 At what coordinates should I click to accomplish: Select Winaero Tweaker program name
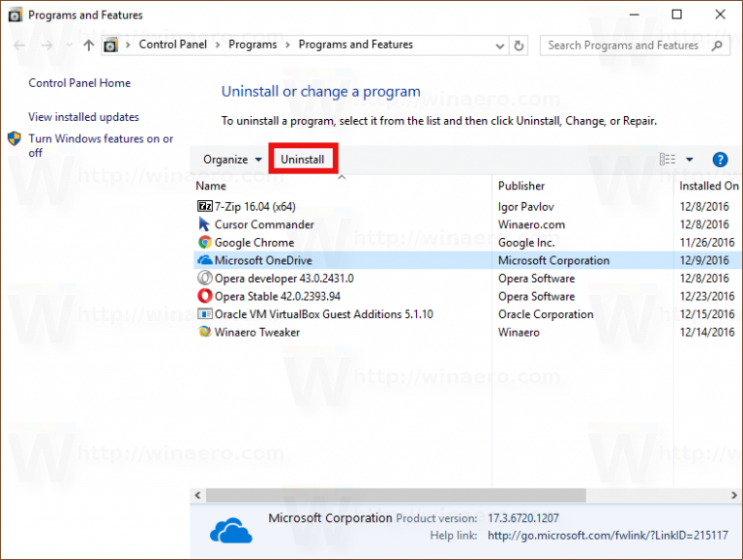click(257, 332)
